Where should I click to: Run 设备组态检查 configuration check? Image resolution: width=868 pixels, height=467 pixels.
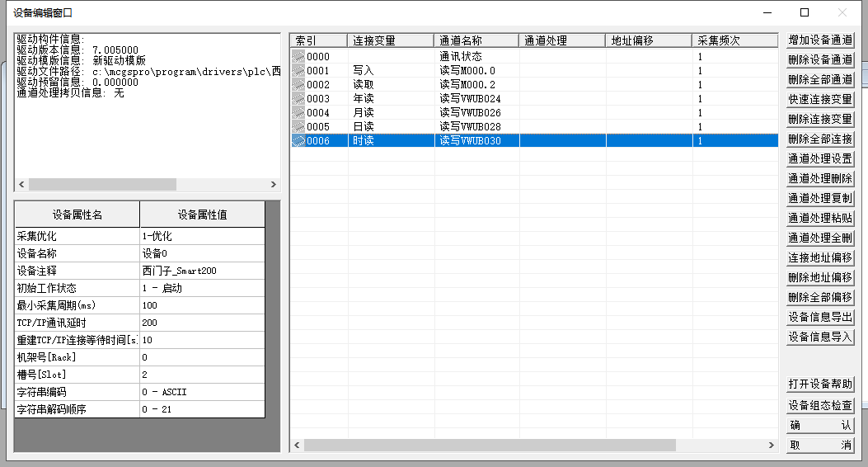pyautogui.click(x=819, y=405)
